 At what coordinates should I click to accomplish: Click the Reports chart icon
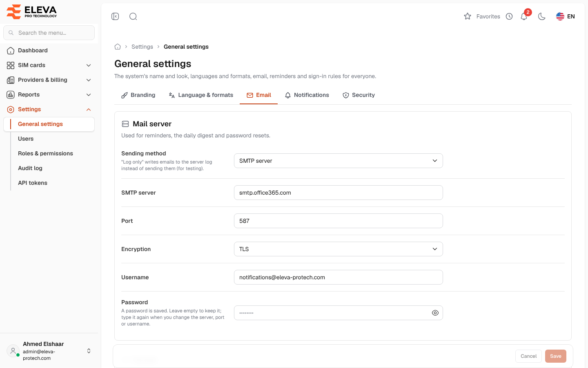[x=11, y=95]
